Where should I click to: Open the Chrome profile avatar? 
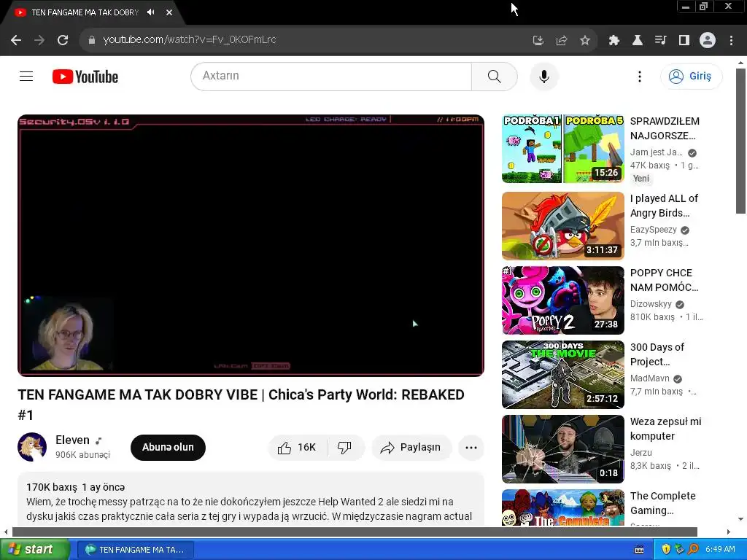click(x=708, y=41)
